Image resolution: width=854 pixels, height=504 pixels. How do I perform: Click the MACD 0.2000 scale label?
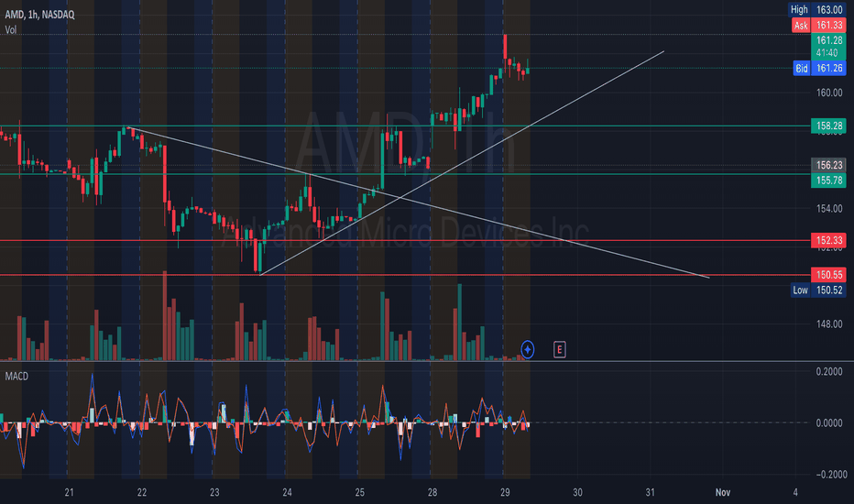(829, 372)
